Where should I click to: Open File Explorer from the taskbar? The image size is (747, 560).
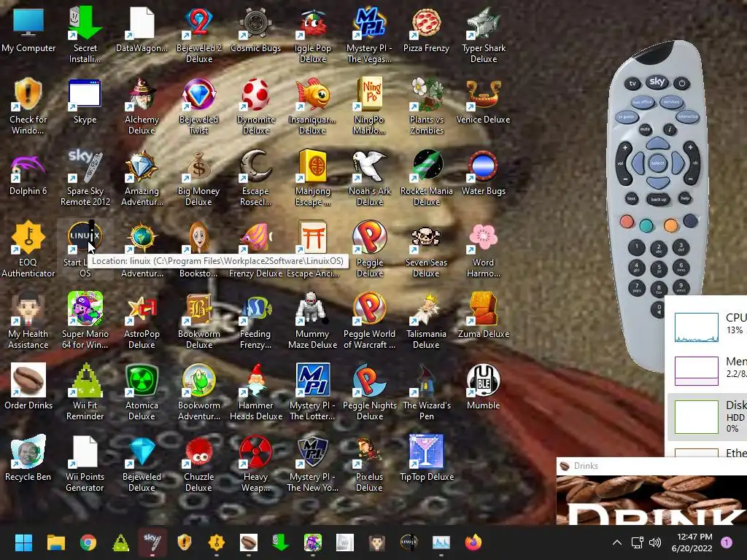55,542
